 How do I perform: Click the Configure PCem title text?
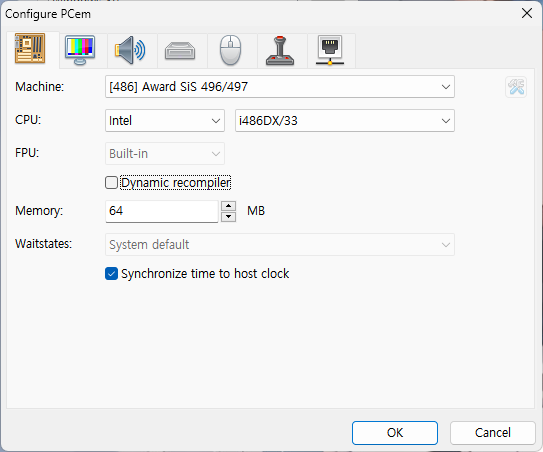[x=48, y=14]
